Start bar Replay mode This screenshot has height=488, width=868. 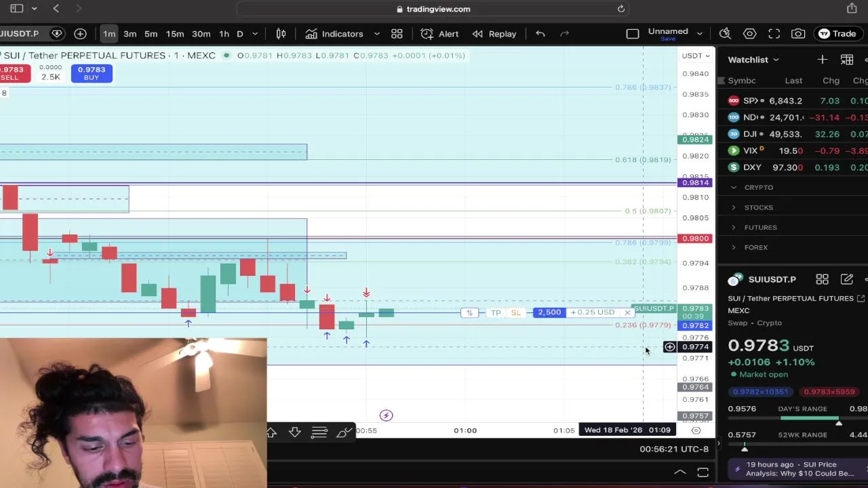494,34
